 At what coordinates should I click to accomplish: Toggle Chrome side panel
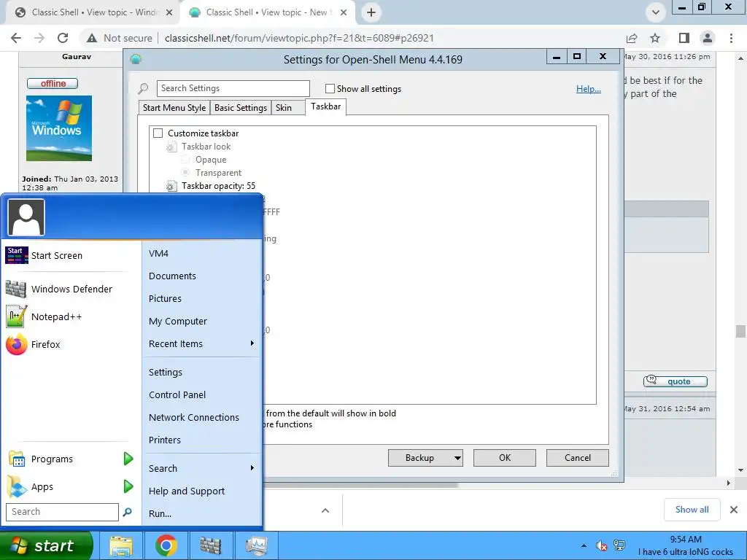click(x=684, y=38)
